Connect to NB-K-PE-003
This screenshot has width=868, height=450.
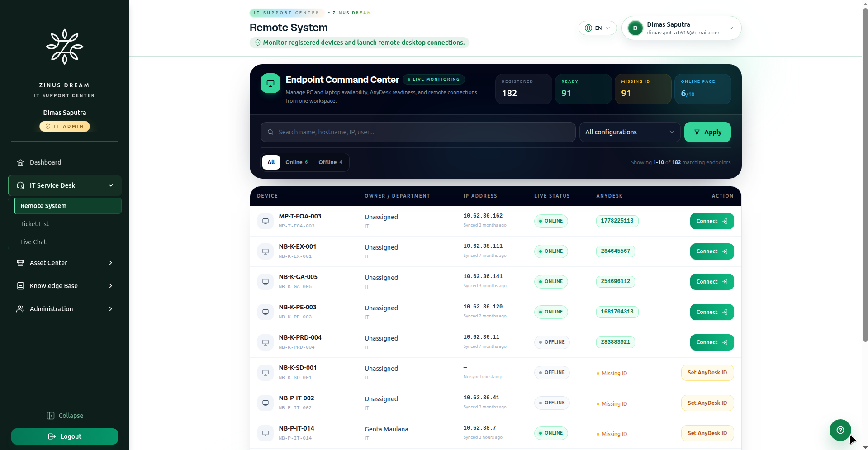712,312
